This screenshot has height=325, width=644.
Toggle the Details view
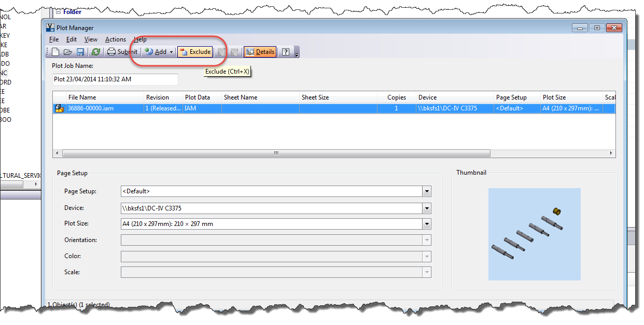coord(259,51)
